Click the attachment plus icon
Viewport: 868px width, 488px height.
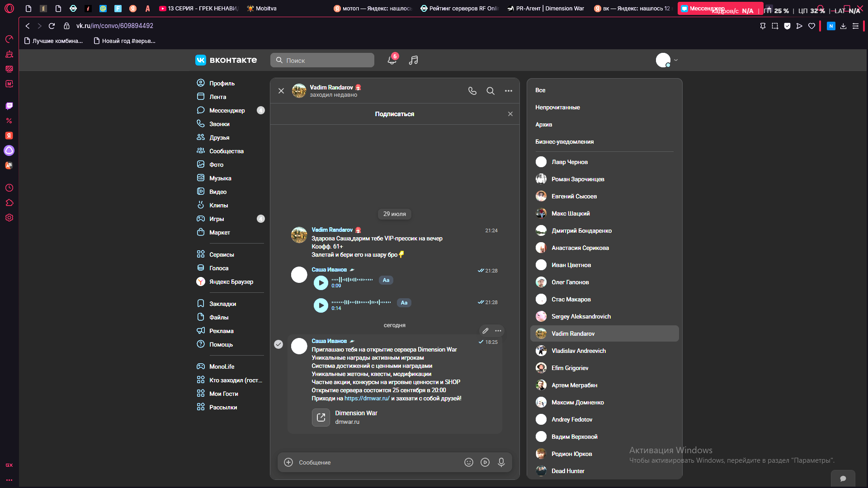pyautogui.click(x=288, y=462)
